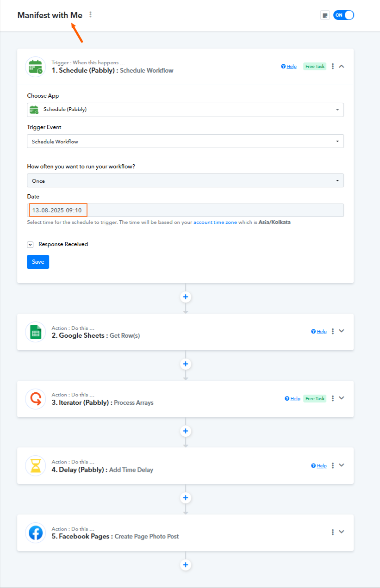Open three-dot menu next to workflow title
The width and height of the screenshot is (380, 588).
(x=91, y=15)
